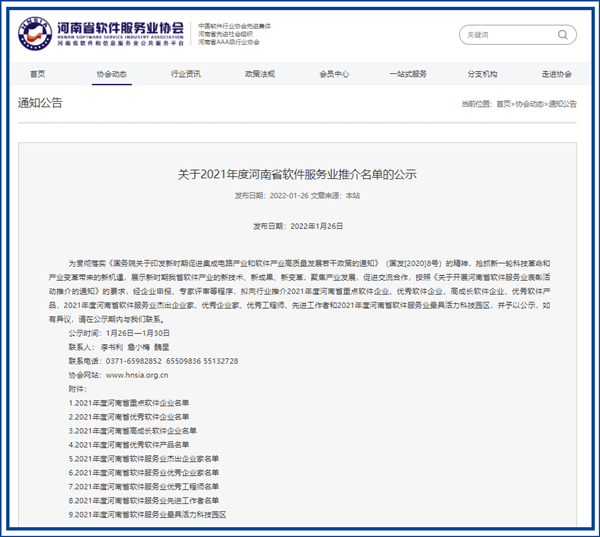Open the 分支机构 menu item
The image size is (600, 537).
coord(482,74)
